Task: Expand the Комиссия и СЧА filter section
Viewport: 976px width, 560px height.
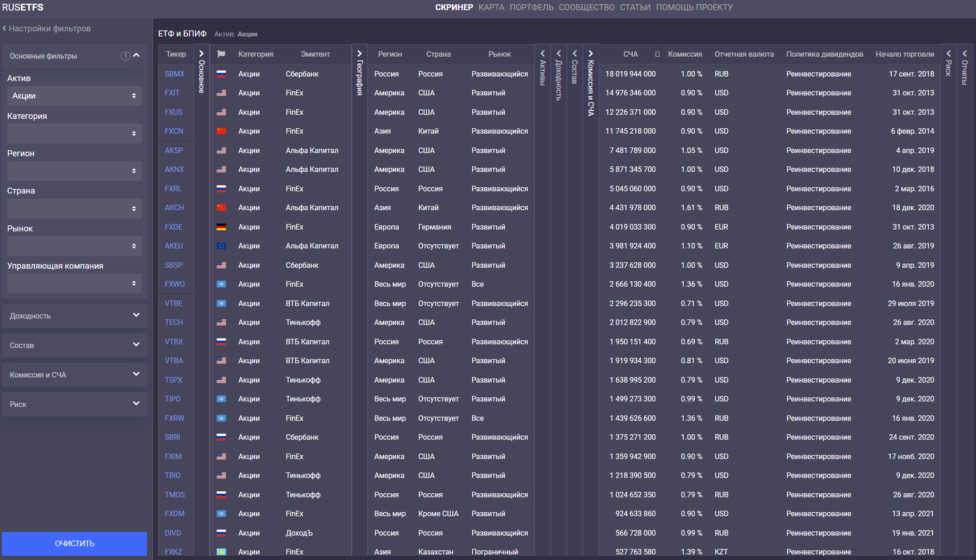Action: (74, 375)
